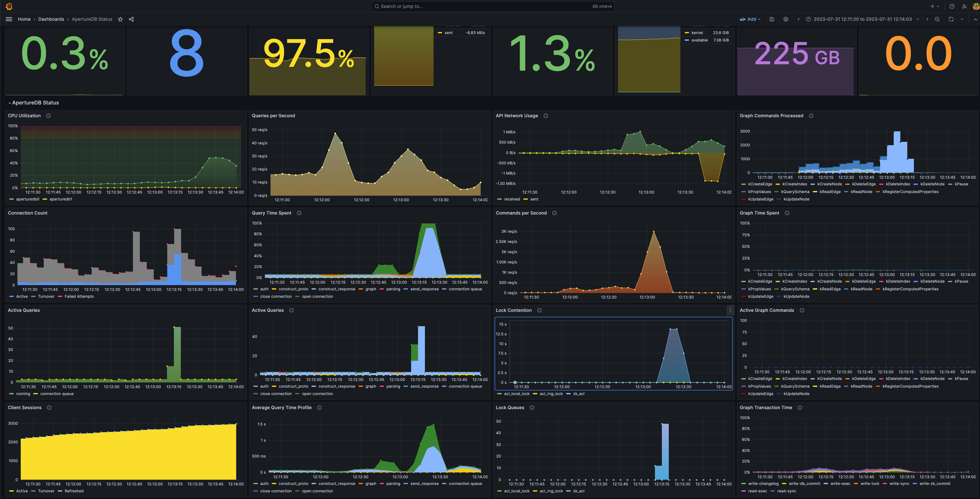Screen dimensions: 980x499
Task: Show info for Client Sessions panel
Action: click(x=49, y=408)
